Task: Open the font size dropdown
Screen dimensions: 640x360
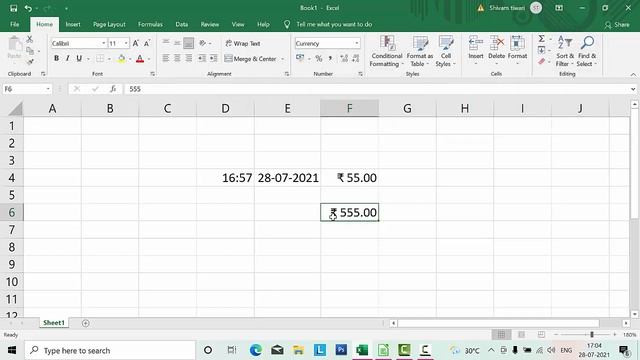Action: point(126,43)
